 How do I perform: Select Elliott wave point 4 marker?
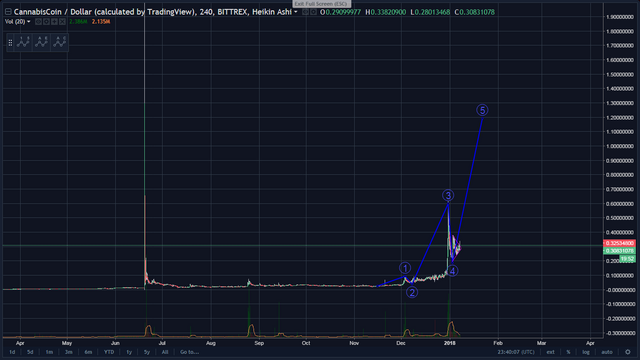[x=452, y=271]
